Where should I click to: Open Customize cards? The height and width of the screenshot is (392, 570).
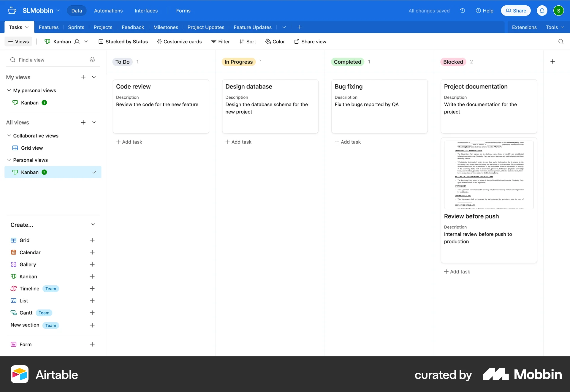(x=179, y=42)
